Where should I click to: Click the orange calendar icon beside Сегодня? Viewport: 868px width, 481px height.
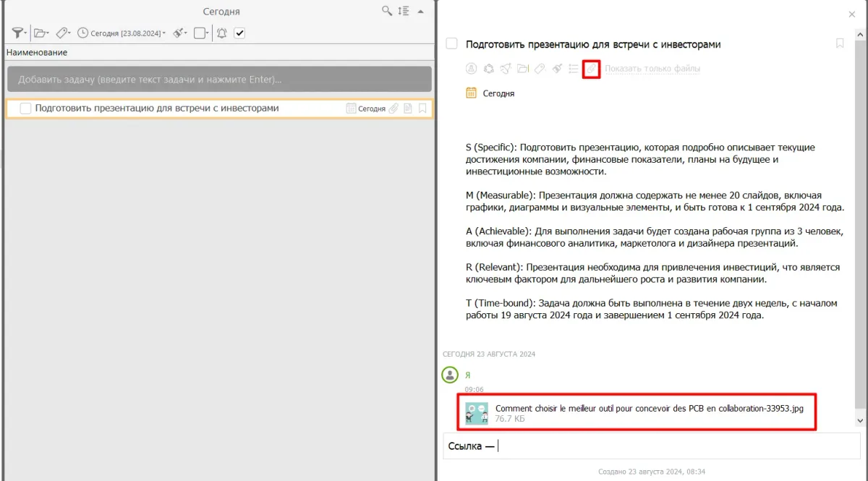(471, 93)
